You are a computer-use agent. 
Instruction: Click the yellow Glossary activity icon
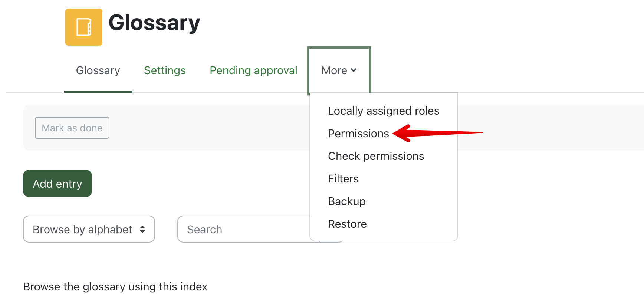84,27
